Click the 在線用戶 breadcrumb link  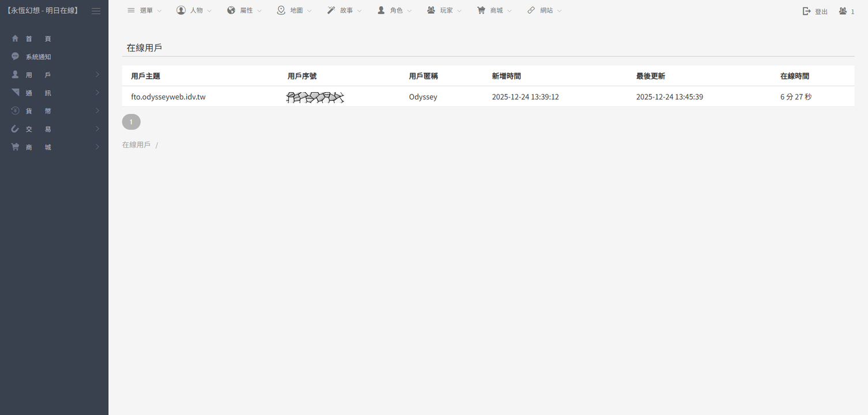136,145
